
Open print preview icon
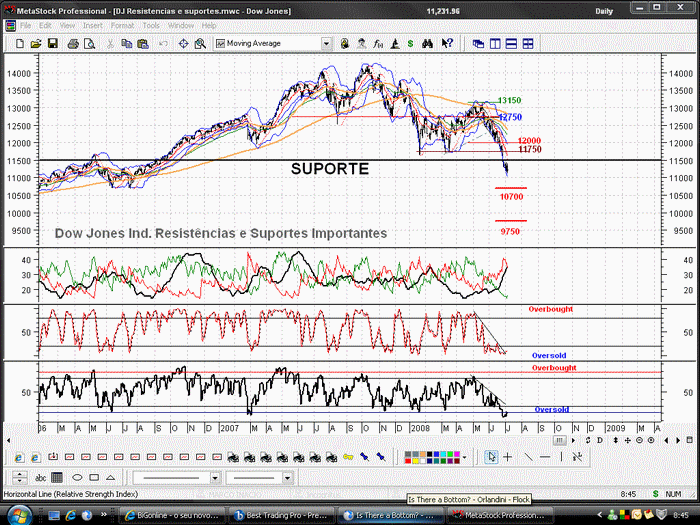90,44
